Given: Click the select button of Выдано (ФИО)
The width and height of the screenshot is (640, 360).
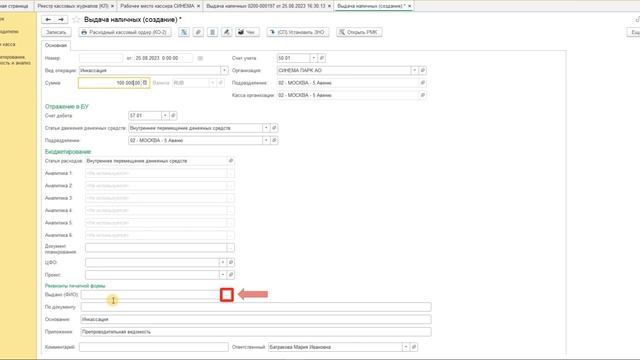Looking at the screenshot, I should pos(227,294).
